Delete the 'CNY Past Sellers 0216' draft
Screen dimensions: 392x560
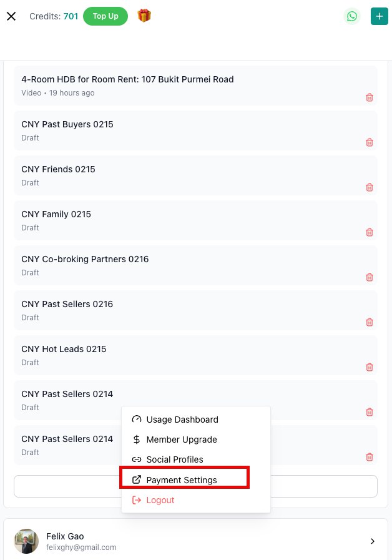coord(369,322)
